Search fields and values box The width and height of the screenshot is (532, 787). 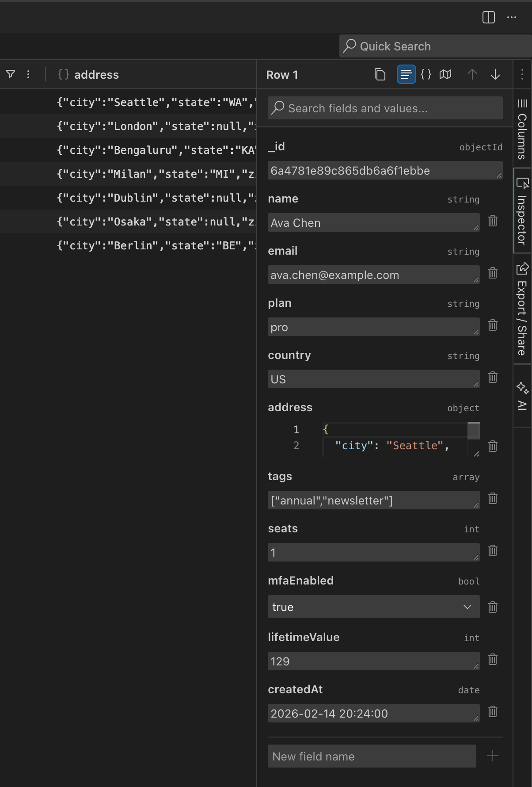[x=385, y=108]
